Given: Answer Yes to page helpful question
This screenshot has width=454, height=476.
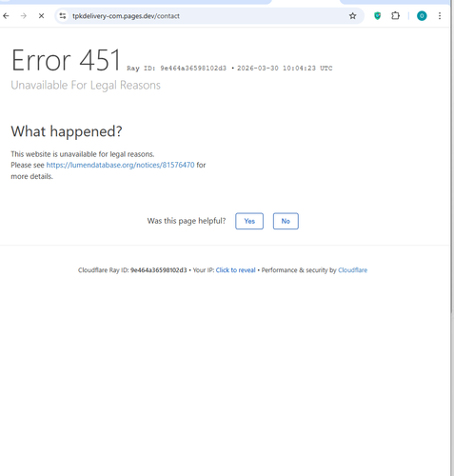Looking at the screenshot, I should coord(249,221).
